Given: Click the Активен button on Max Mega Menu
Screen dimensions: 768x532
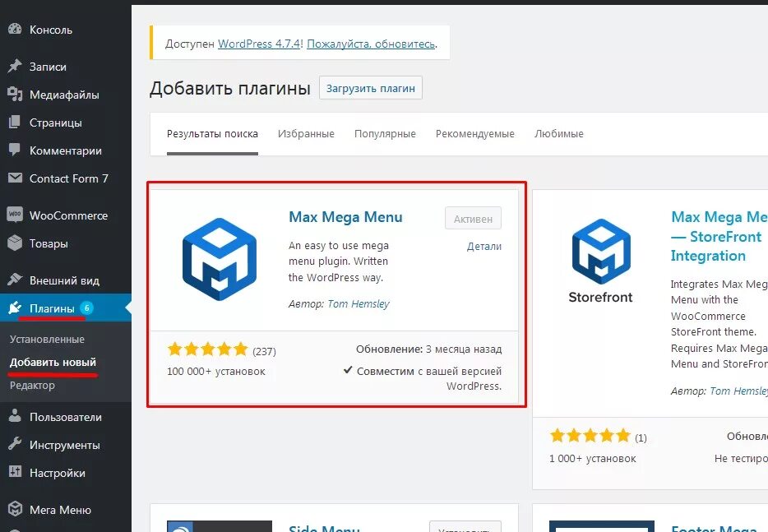Looking at the screenshot, I should click(x=473, y=219).
